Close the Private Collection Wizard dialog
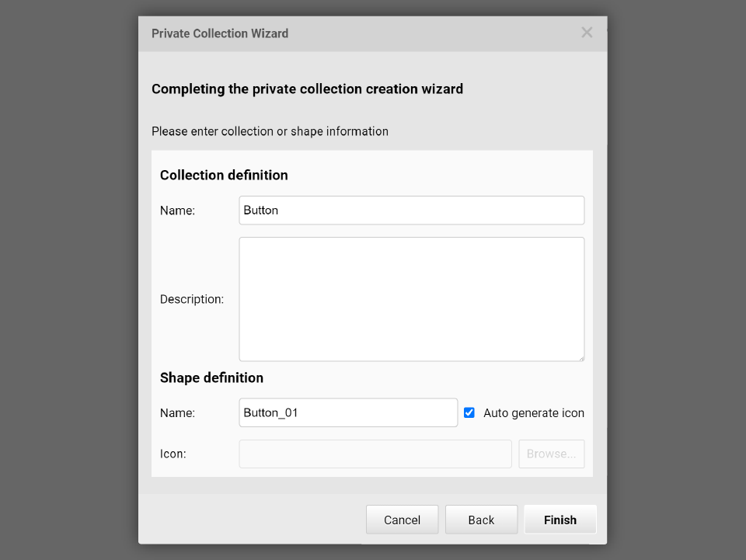This screenshot has height=560, width=746. (587, 33)
